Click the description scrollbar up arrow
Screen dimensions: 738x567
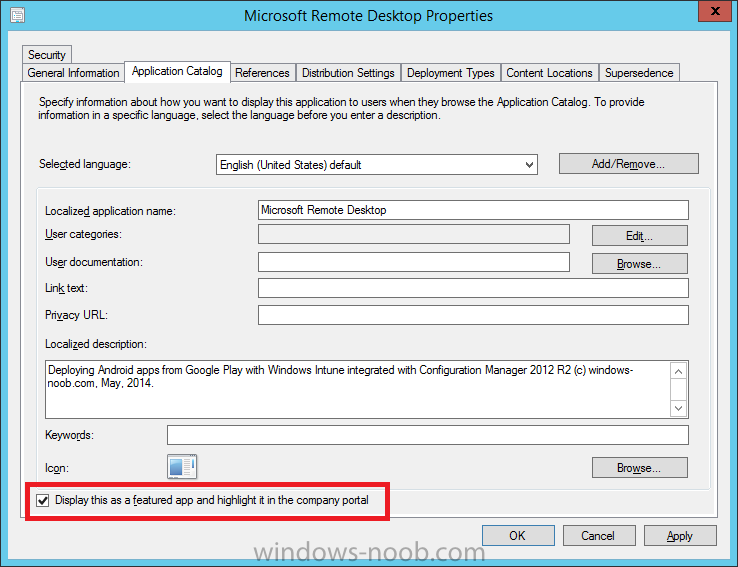(678, 372)
